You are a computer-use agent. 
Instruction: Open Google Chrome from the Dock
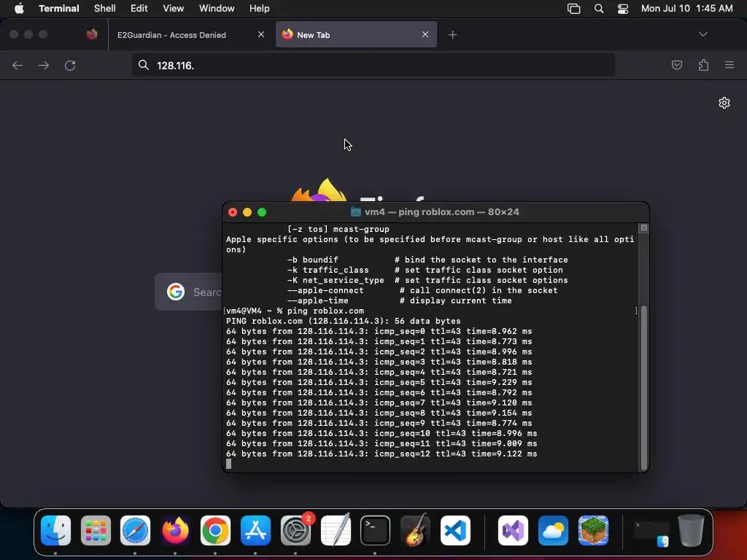[215, 530]
